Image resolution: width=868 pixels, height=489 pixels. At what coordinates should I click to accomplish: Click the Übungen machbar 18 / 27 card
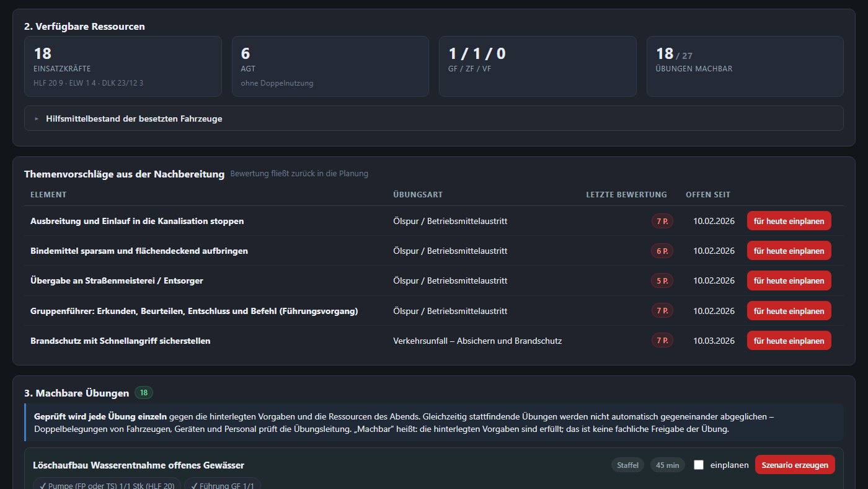[745, 66]
